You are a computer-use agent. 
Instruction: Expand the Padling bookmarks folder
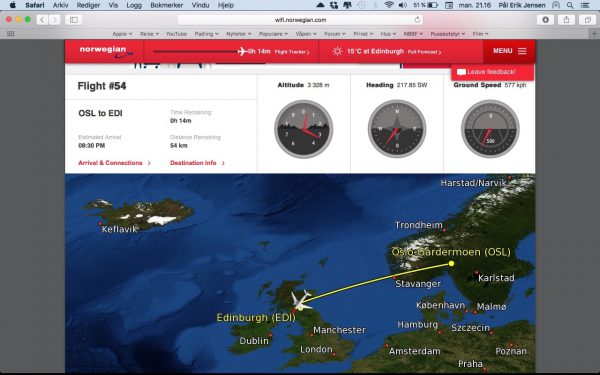click(206, 34)
